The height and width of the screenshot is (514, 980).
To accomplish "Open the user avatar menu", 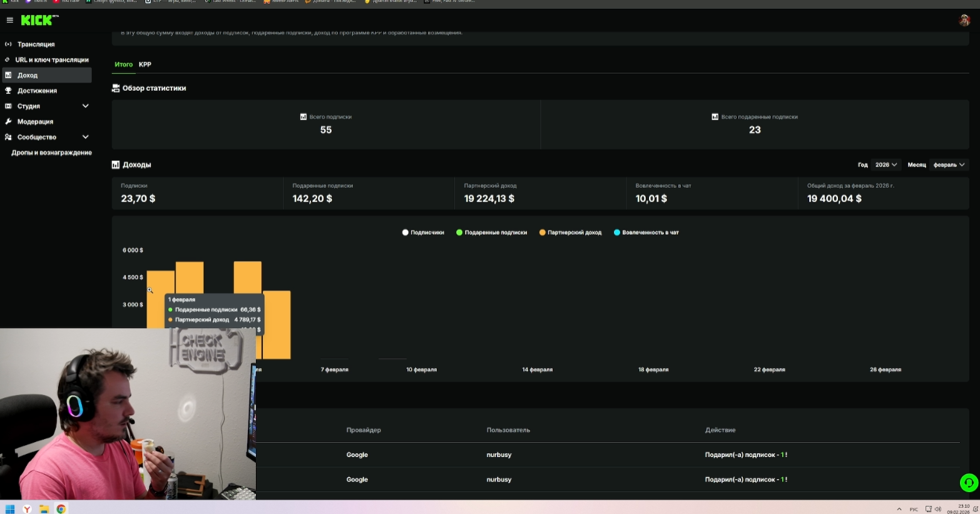I will (964, 20).
